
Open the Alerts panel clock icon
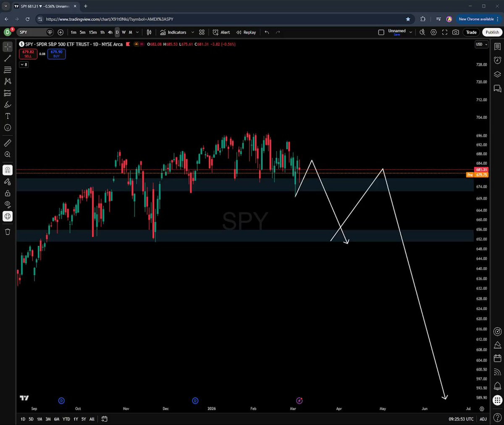pyautogui.click(x=497, y=60)
